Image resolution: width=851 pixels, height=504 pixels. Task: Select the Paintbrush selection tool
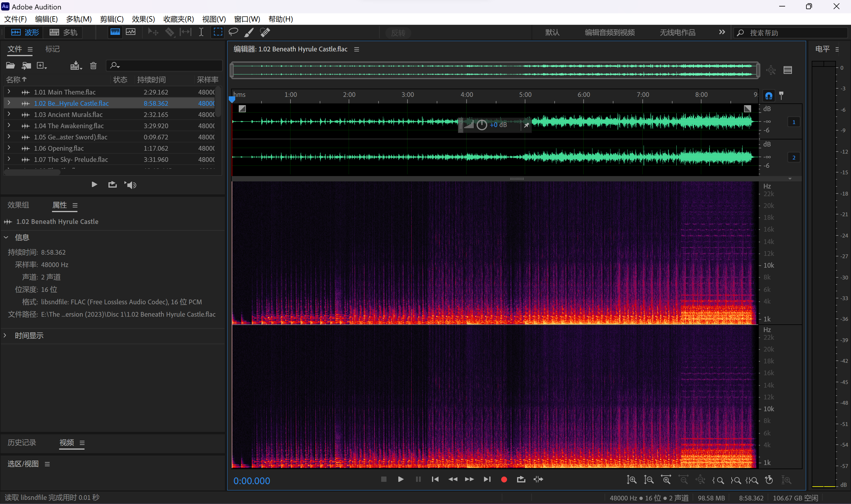[x=249, y=32]
